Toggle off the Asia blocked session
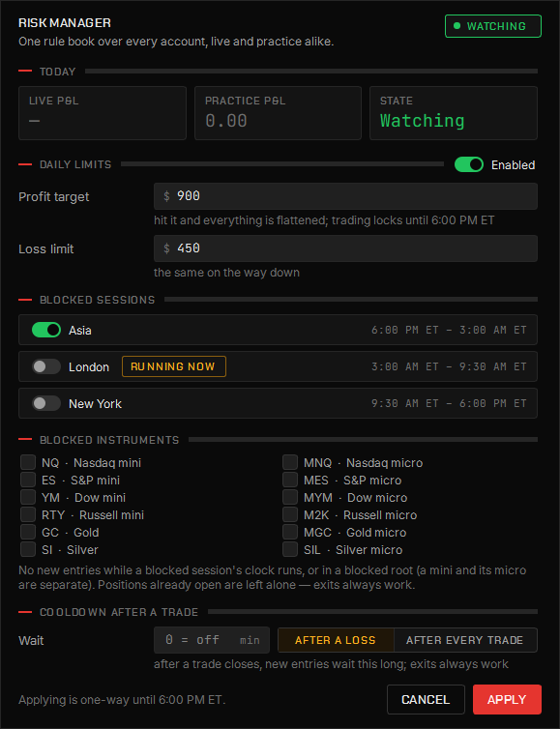The width and height of the screenshot is (560, 729). click(46, 330)
